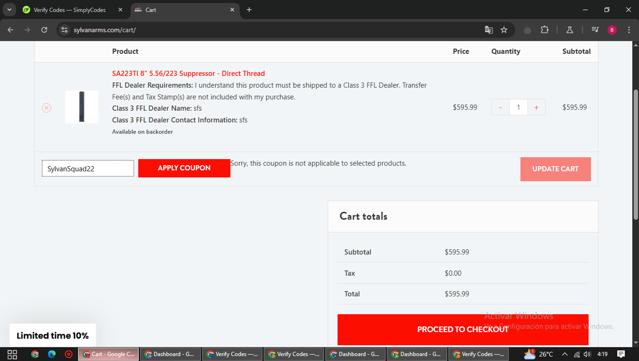
Task: Click 'Class 3 FFL Dealer Name: sfs' line
Action: [x=157, y=108]
